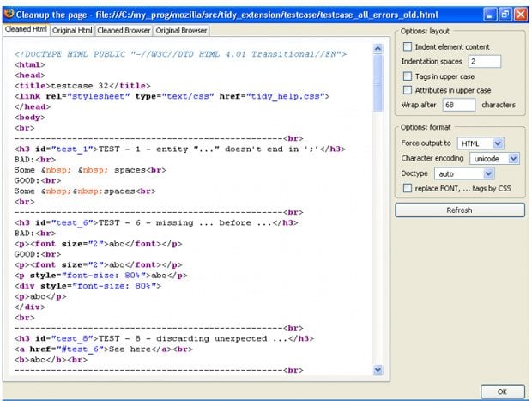Viewport: 532px width, 401px height.
Task: Open the Doctype auto dropdown
Action: 488,173
